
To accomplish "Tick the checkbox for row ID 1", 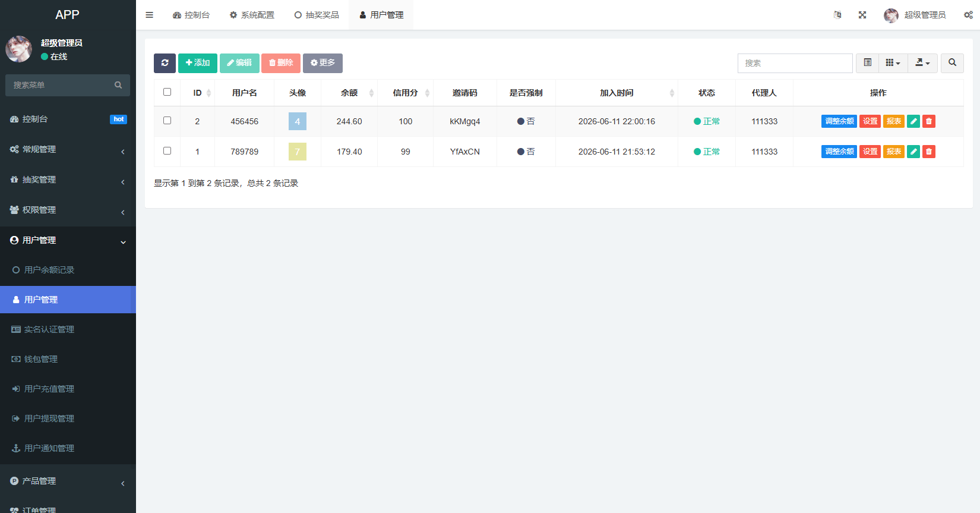I will [167, 151].
